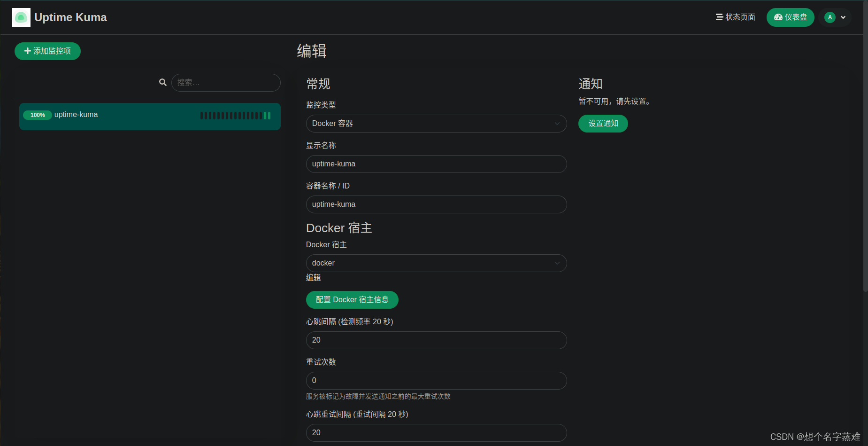Click the 配置 Docker 宿主信息 button
868x446 pixels.
click(352, 299)
